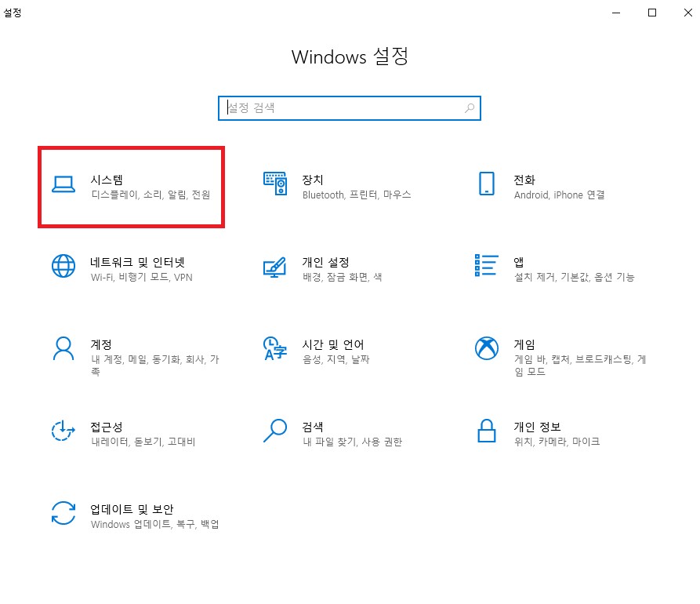Maximize the 설정 window
This screenshot has height=604, width=700.
pos(651,13)
